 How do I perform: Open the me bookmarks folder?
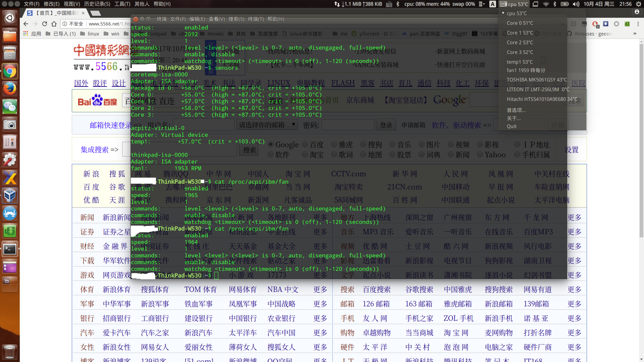point(340,34)
